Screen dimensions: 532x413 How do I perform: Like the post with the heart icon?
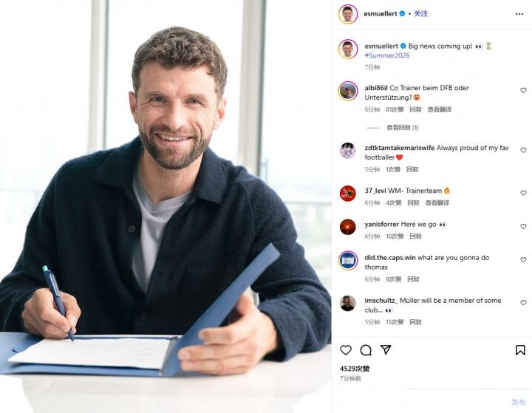point(346,350)
